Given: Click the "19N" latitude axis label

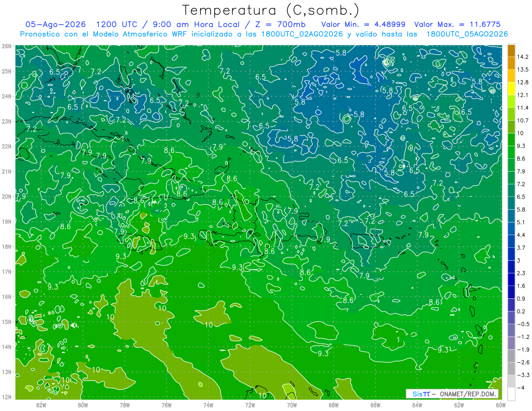Looking at the screenshot, I should pos(6,221).
